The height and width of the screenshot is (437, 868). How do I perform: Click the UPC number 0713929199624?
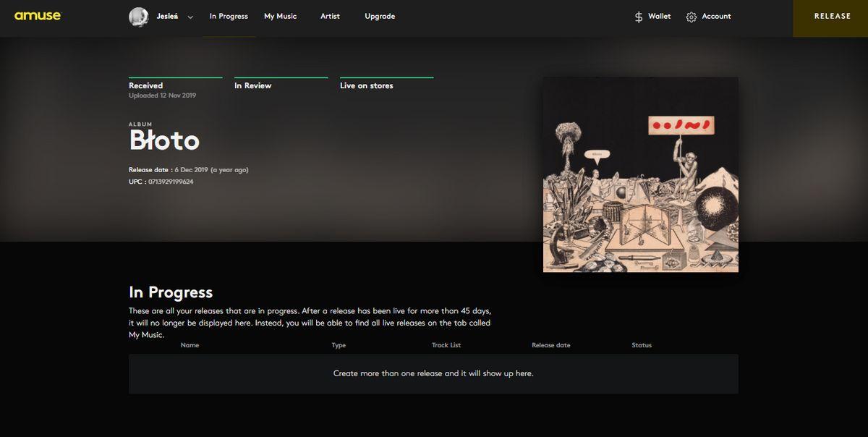tap(171, 182)
